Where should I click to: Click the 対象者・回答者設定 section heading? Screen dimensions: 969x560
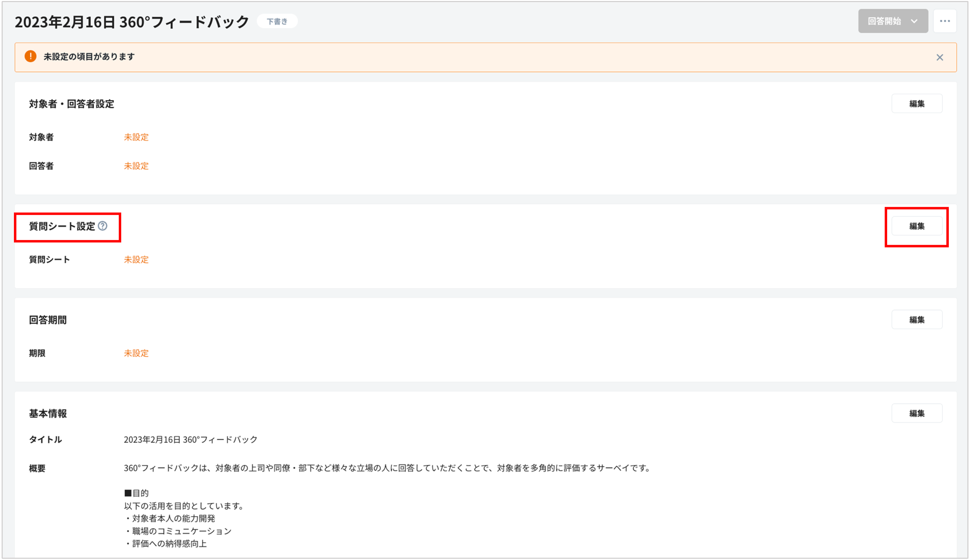click(71, 104)
